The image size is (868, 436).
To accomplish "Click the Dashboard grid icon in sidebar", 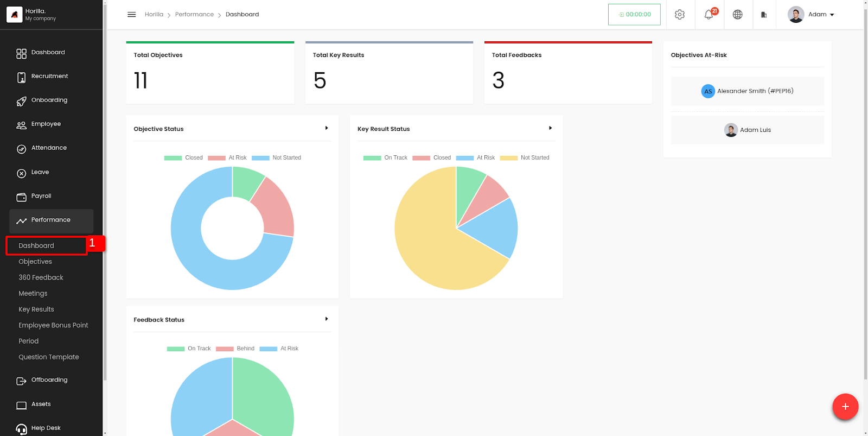I will (x=21, y=54).
